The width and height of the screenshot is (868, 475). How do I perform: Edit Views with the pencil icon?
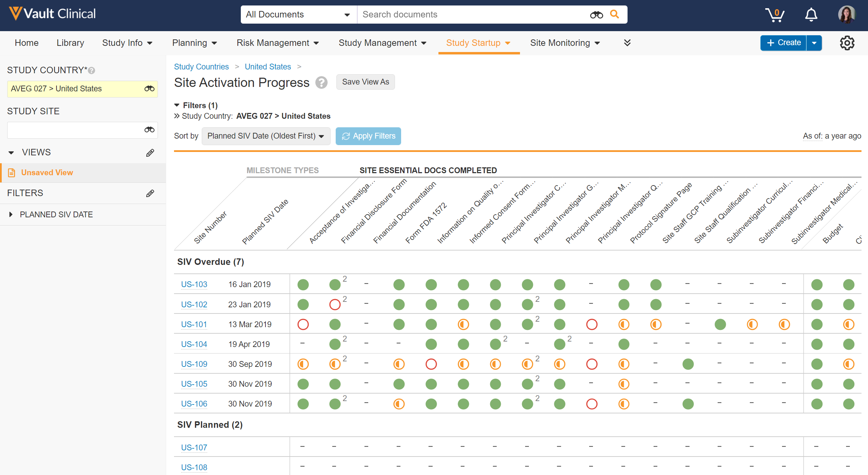coord(150,153)
